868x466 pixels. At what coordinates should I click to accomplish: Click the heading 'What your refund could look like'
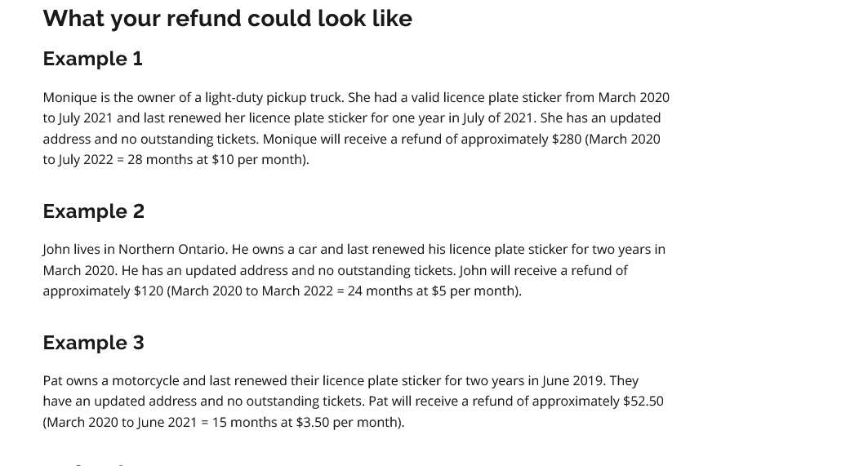[228, 18]
